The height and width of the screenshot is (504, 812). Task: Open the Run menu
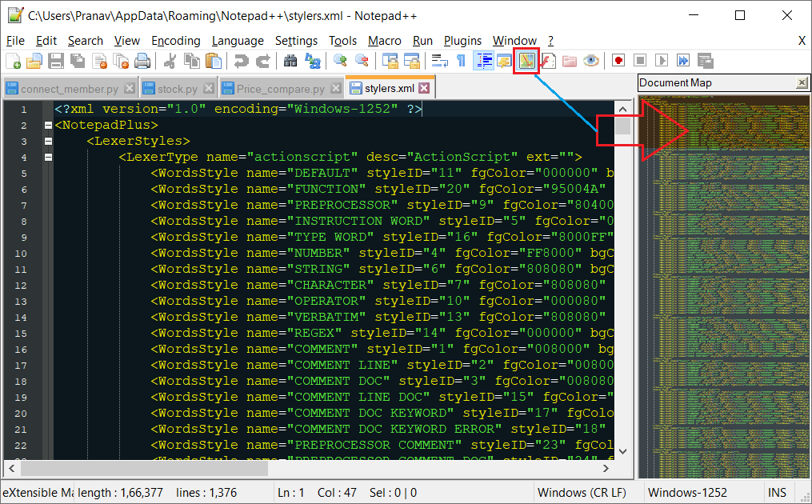[x=422, y=41]
